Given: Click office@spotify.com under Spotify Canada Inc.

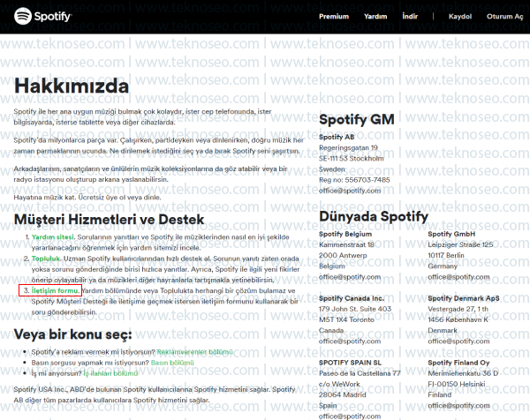Looking at the screenshot, I should tap(350, 341).
